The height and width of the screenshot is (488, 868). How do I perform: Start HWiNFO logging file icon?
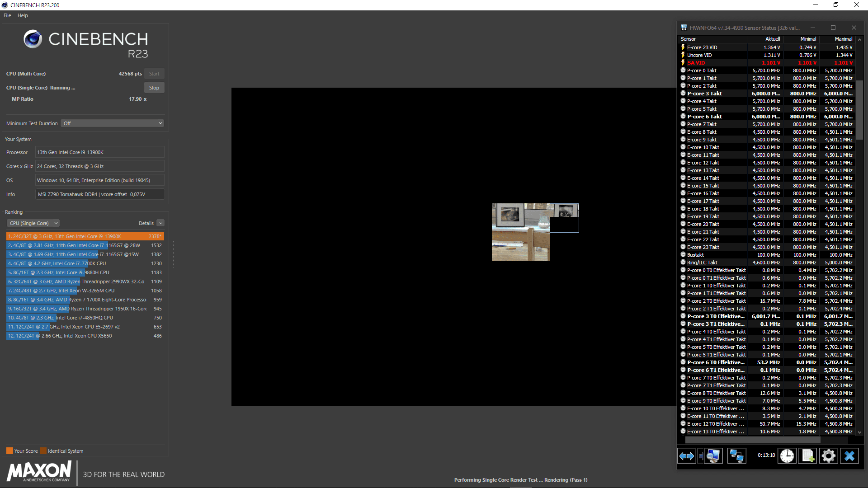click(808, 456)
